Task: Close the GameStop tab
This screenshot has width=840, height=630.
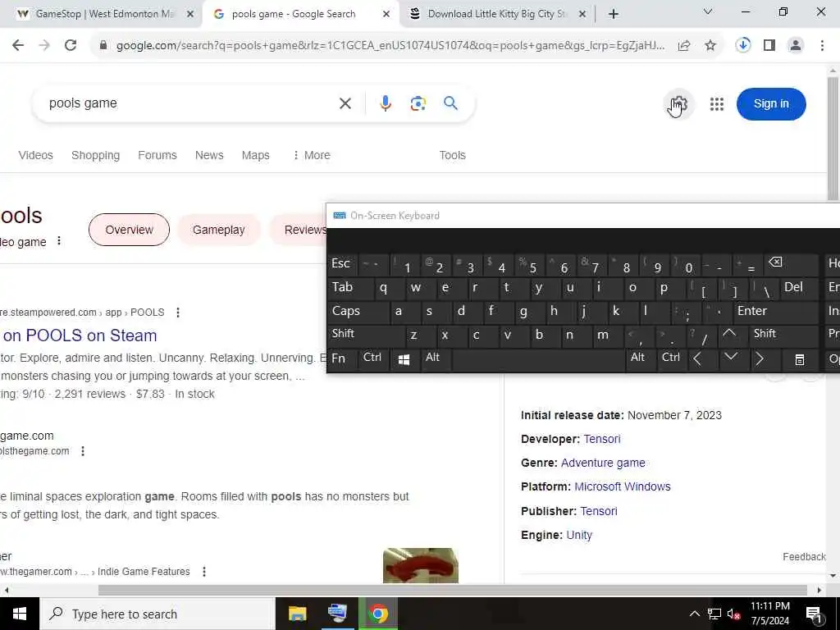Action: pos(189,15)
